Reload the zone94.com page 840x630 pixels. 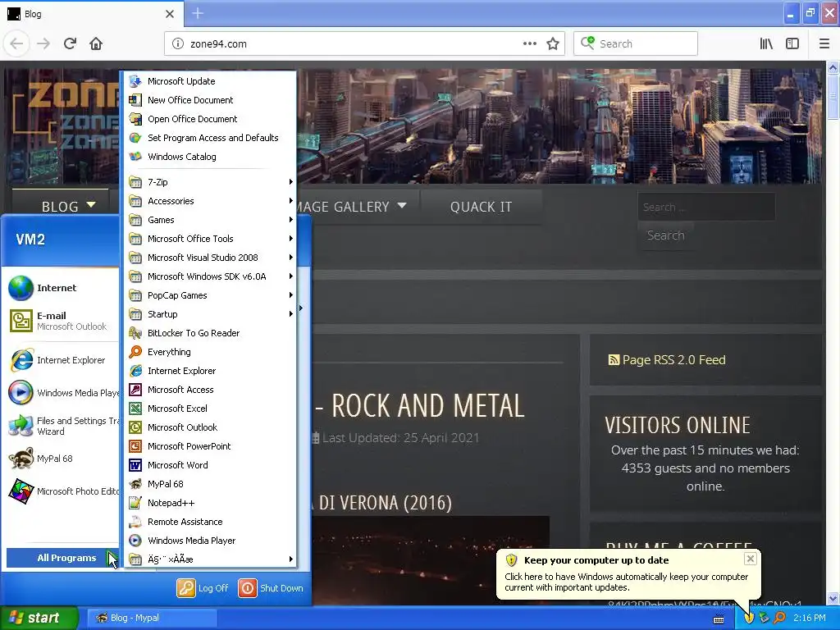(70, 43)
